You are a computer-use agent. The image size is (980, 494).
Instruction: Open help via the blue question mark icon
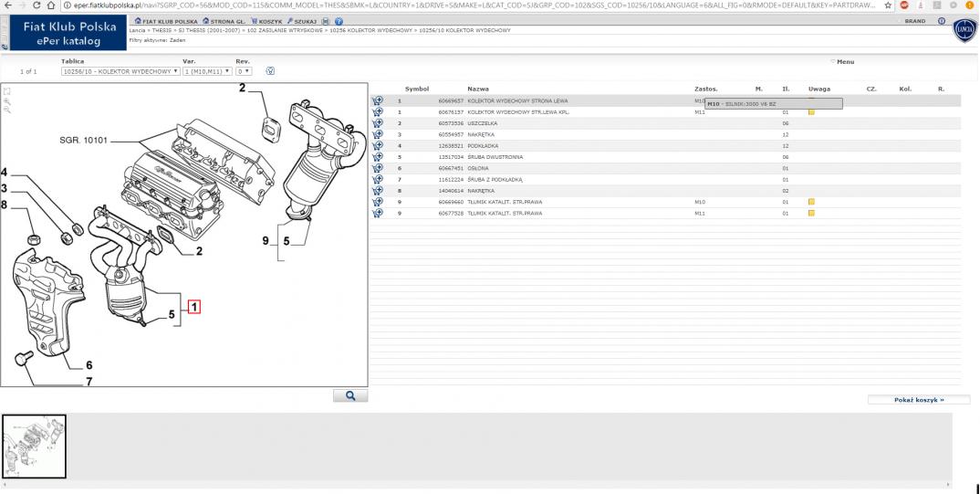[x=339, y=21]
